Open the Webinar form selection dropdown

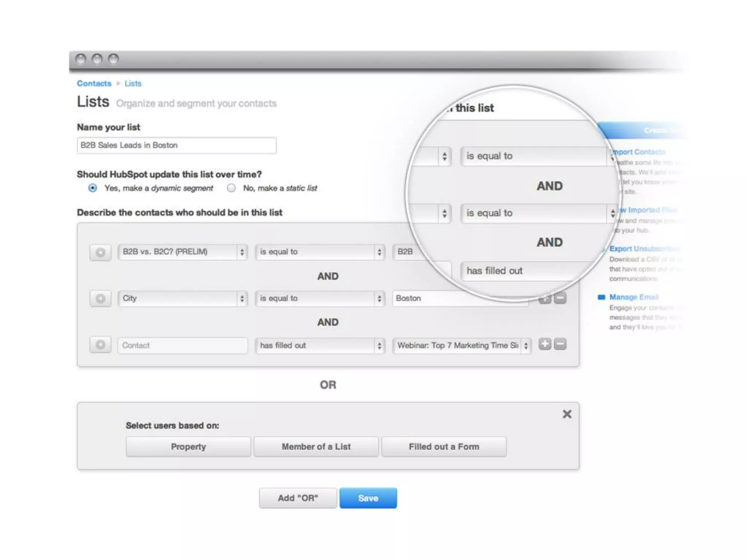point(461,345)
